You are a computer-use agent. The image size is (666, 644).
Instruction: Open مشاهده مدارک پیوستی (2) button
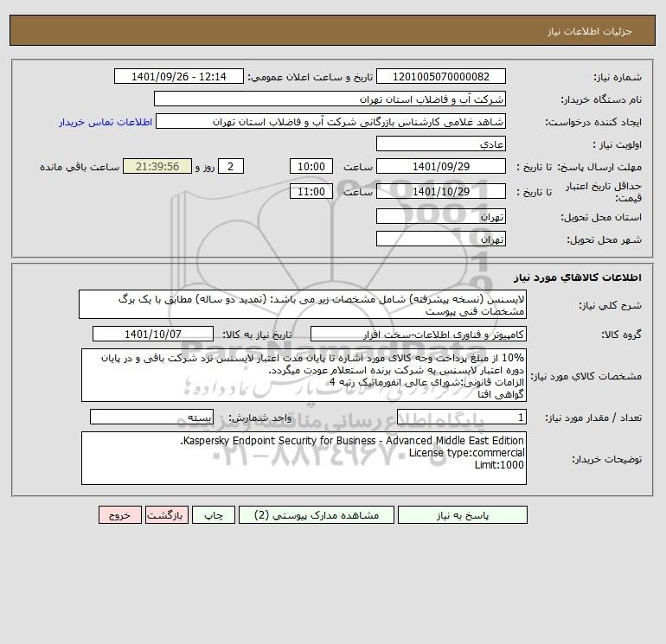pos(317,515)
